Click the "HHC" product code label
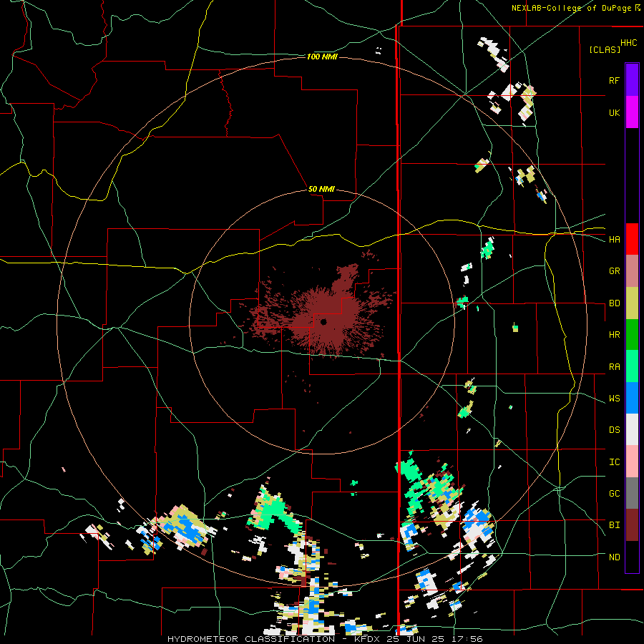This screenshot has height=644, width=644. (628, 43)
